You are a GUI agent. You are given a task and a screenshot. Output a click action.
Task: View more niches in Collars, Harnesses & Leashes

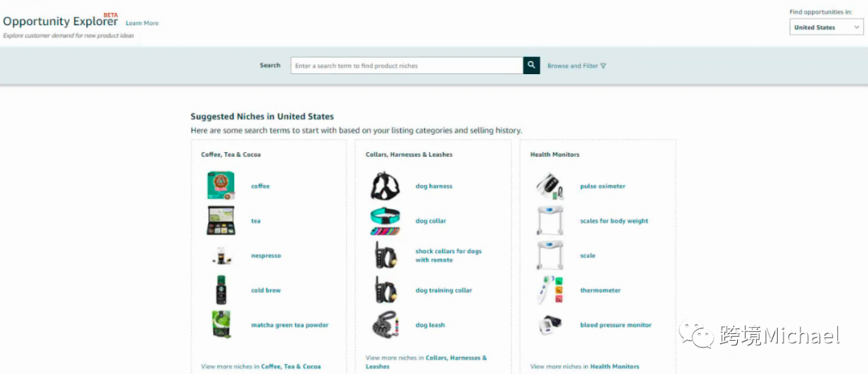click(426, 363)
